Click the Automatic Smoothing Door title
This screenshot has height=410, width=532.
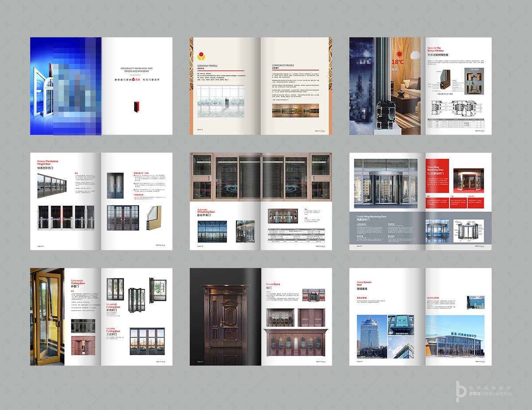coord(208,212)
